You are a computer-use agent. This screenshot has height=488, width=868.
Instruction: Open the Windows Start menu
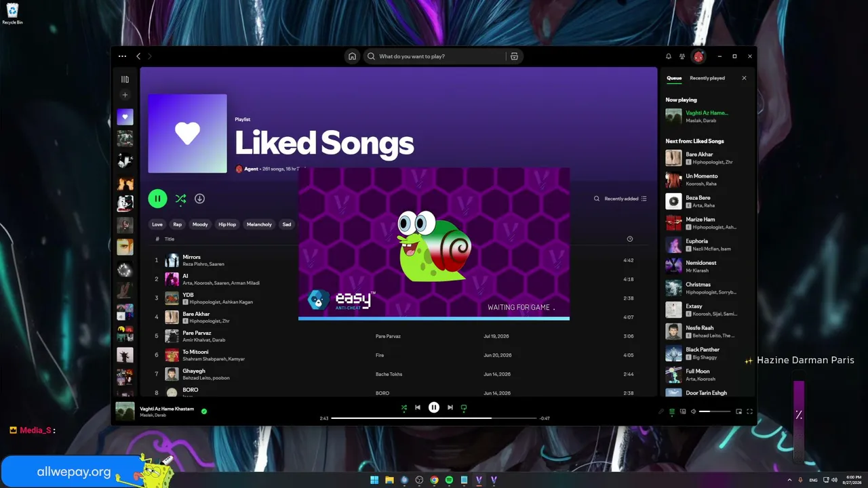374,480
